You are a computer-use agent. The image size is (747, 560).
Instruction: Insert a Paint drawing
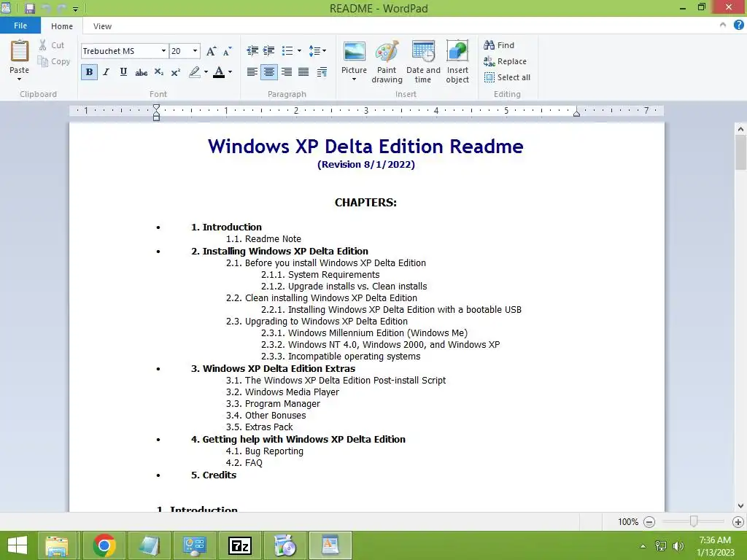(x=387, y=61)
